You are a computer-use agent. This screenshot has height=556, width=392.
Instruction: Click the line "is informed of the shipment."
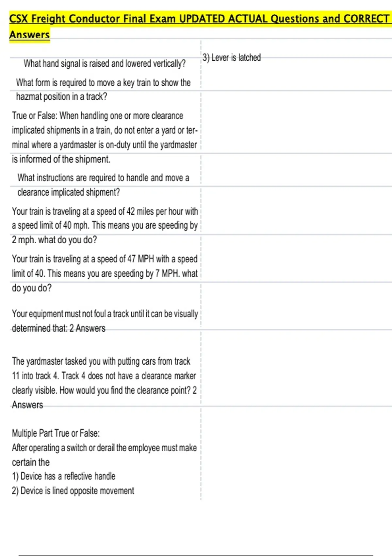tap(61, 159)
